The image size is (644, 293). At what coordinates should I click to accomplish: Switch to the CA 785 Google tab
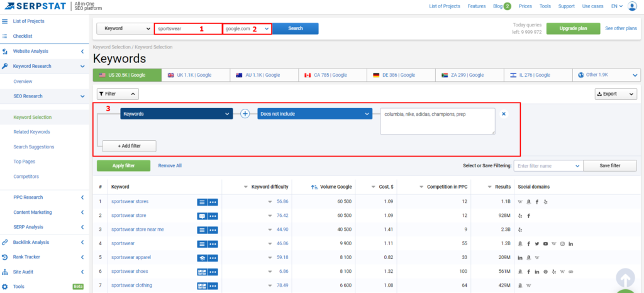pos(333,75)
